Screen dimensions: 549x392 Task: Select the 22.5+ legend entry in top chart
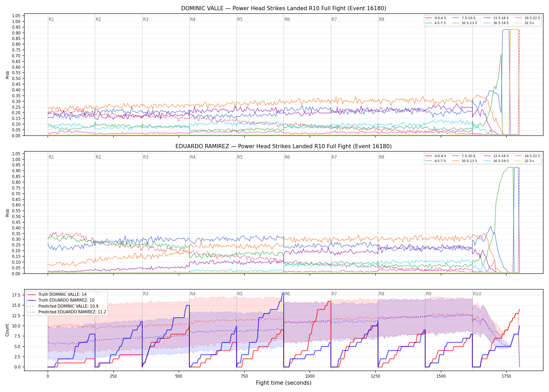click(x=525, y=23)
